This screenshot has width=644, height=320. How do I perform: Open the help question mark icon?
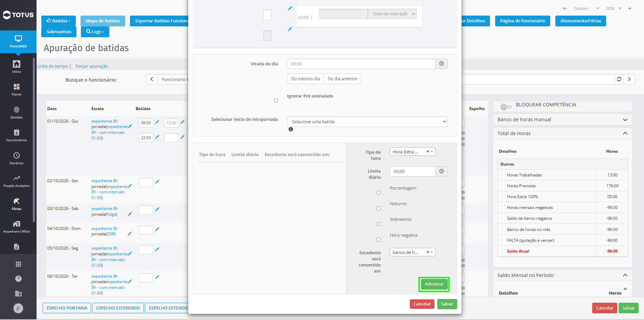[18, 279]
